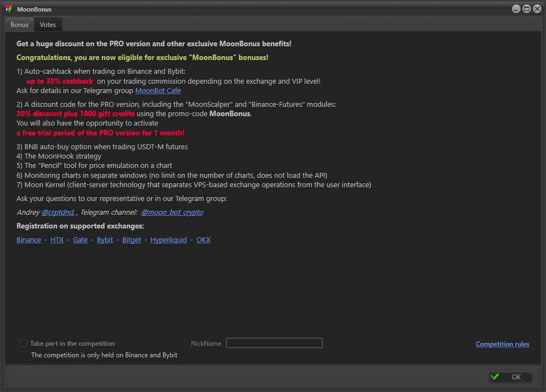Open the Bitget registration link
Viewport: 546px width, 392px height.
[132, 239]
